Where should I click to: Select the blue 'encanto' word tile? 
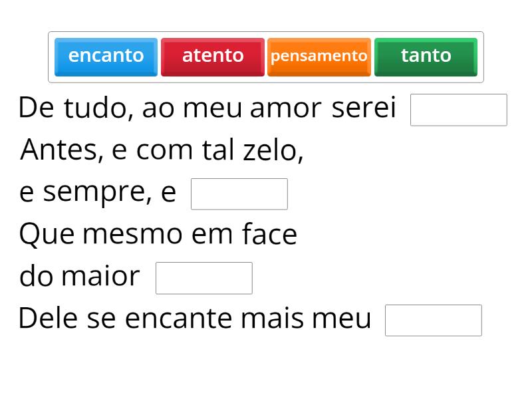pos(106,57)
